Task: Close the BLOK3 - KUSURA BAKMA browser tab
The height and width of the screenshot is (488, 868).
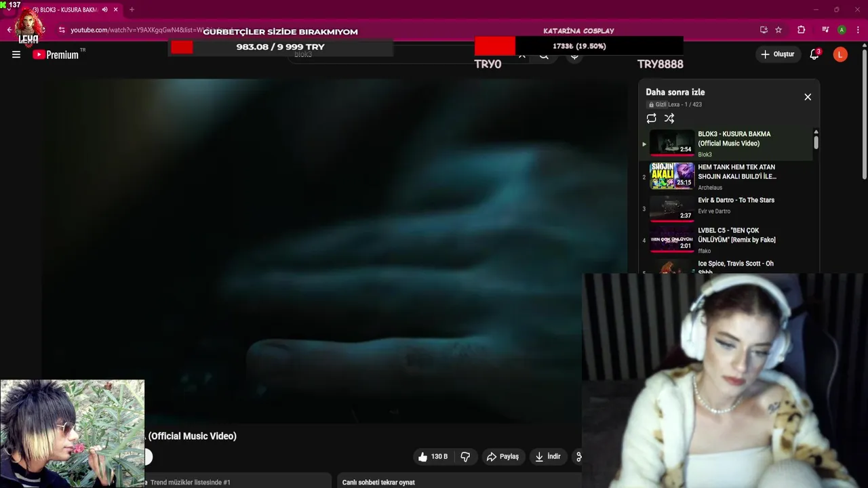Action: click(116, 9)
